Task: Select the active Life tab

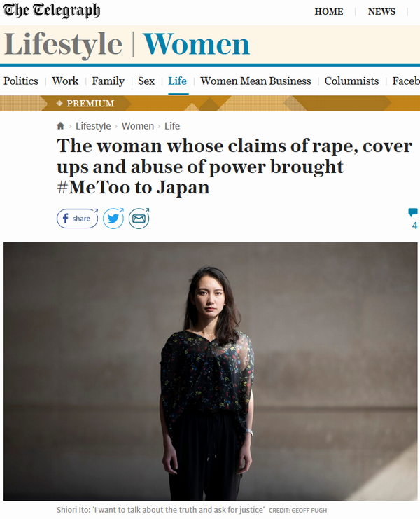Action: tap(178, 81)
